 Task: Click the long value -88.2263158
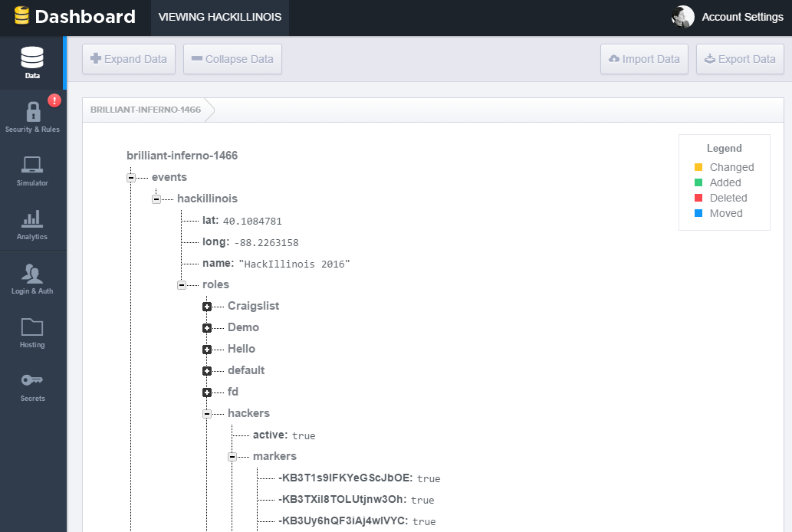click(266, 242)
